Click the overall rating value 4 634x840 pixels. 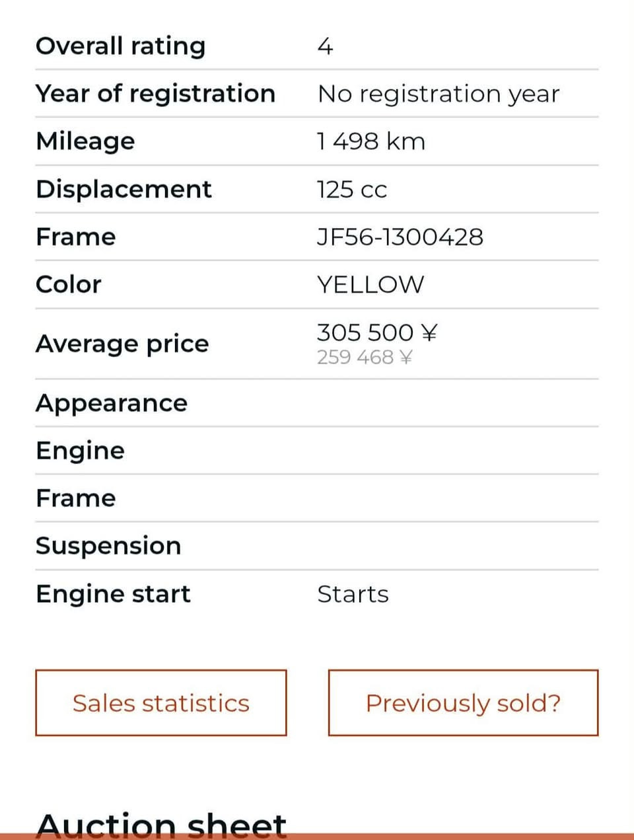(325, 46)
